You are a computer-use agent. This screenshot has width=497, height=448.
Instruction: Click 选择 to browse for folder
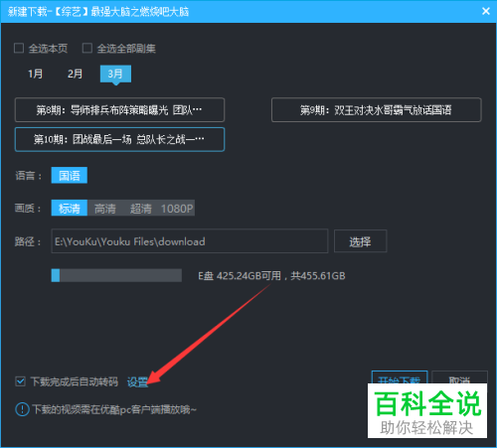(x=360, y=241)
